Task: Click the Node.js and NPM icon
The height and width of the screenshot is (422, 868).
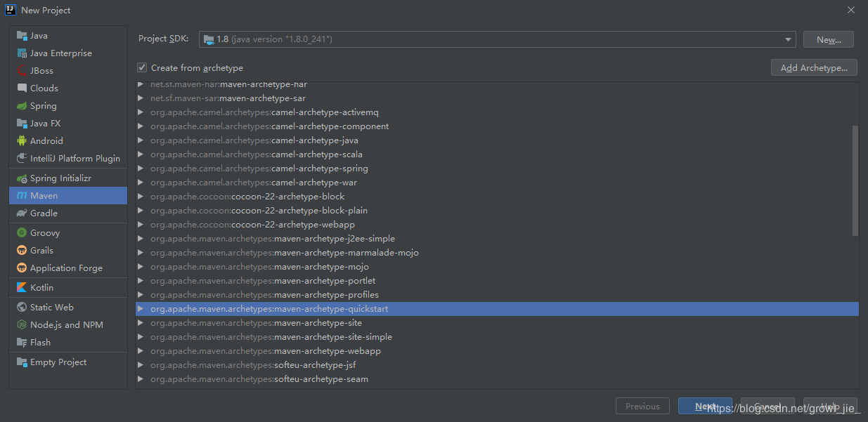Action: click(x=21, y=325)
